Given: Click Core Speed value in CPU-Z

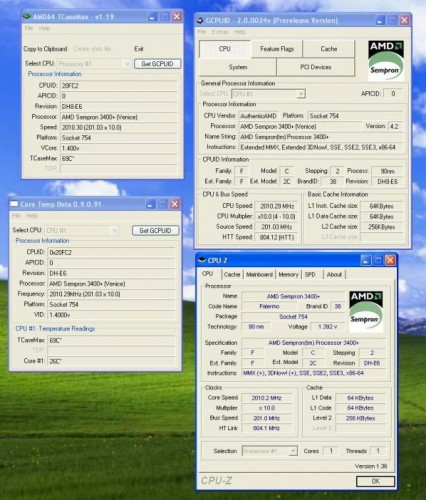Looking at the screenshot, I should [x=267, y=398].
